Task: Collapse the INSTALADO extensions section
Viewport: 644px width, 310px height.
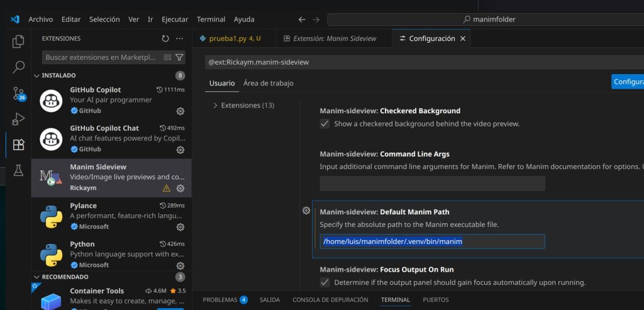Action: point(36,75)
